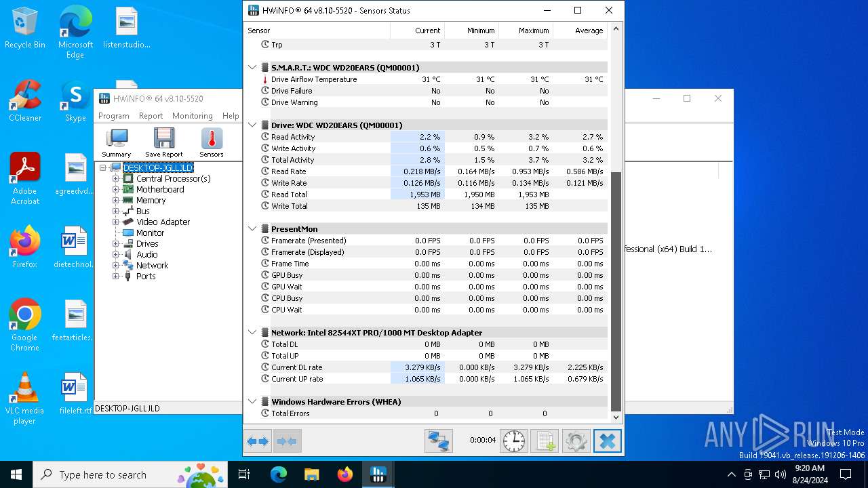
Task: Click HWiNFO icon in the taskbar
Action: (378, 474)
